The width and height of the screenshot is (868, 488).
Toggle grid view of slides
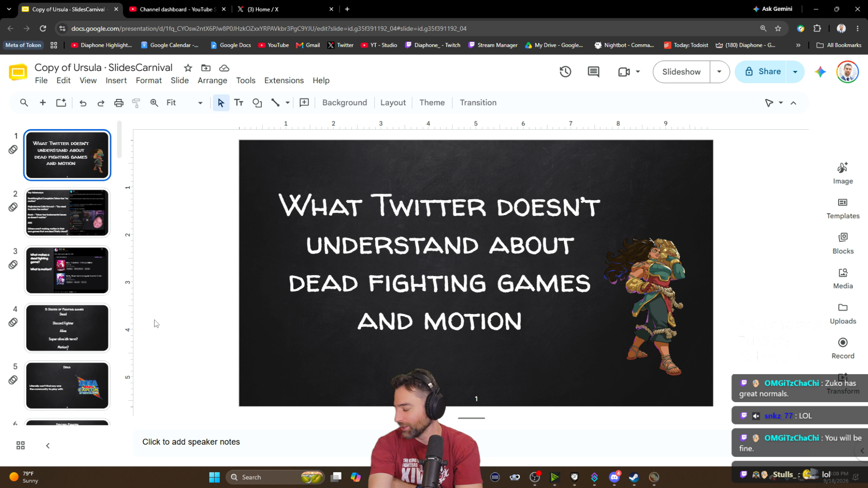tap(21, 446)
